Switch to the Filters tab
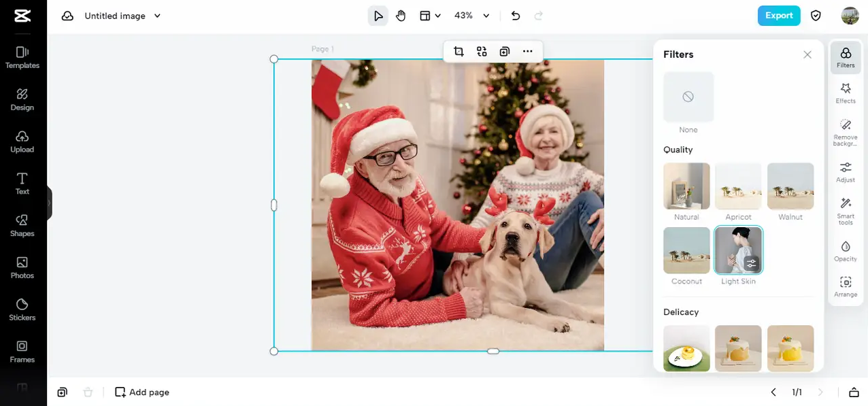868x406 pixels. click(x=846, y=58)
